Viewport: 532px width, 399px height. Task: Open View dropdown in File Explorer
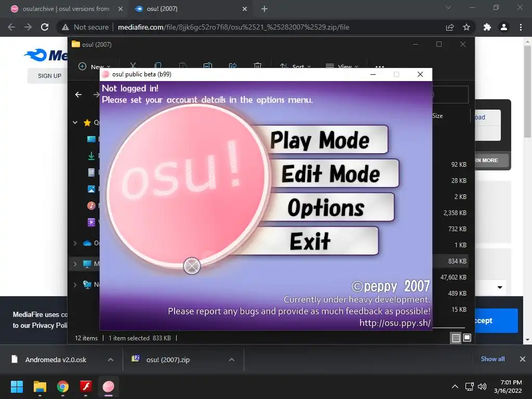(342, 66)
